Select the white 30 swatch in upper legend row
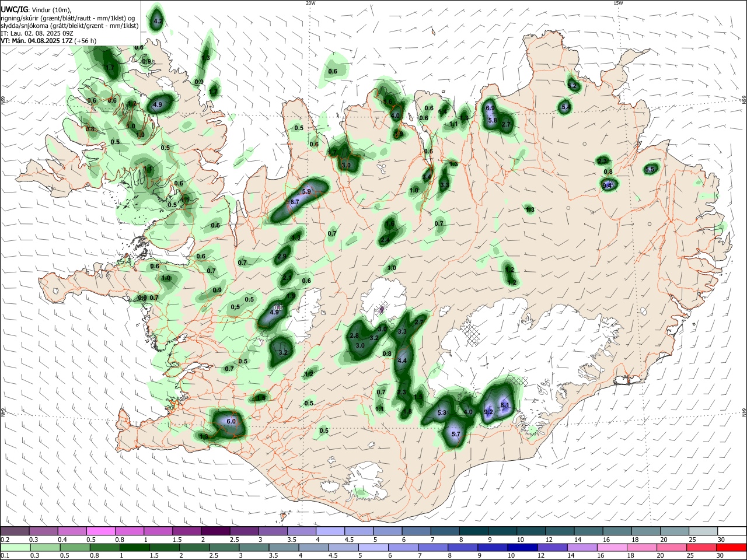 [x=732, y=531]
